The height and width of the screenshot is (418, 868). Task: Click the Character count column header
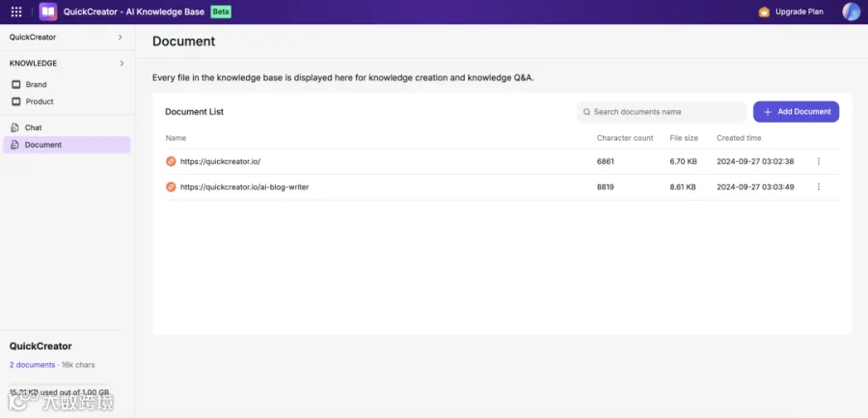(x=625, y=138)
